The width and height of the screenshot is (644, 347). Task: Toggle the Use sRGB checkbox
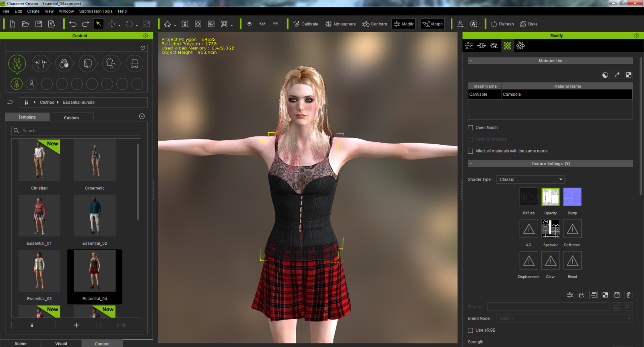(470, 331)
